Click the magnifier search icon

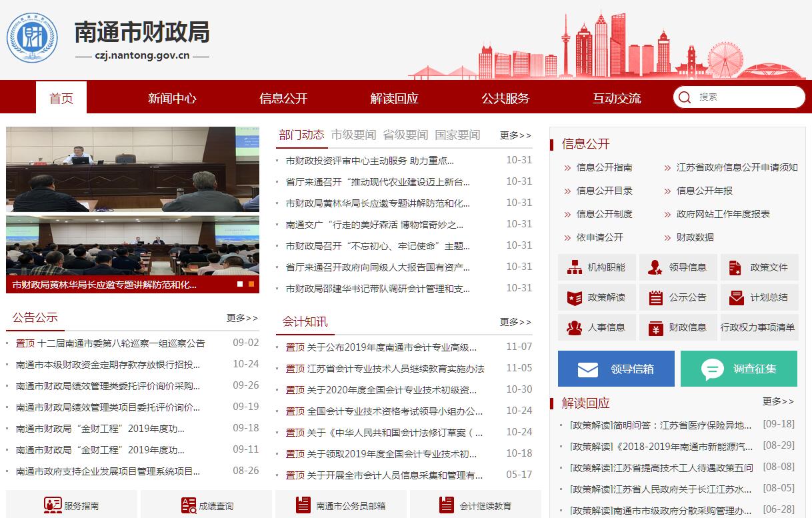click(x=684, y=97)
